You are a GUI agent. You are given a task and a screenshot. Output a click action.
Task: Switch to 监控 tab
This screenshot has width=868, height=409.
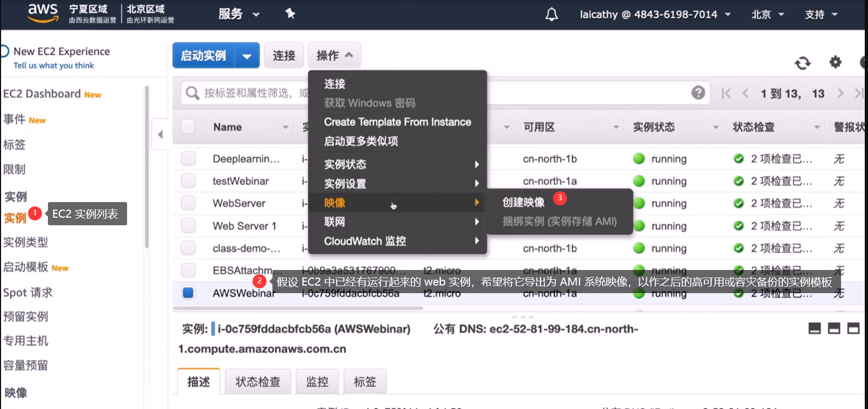point(317,382)
